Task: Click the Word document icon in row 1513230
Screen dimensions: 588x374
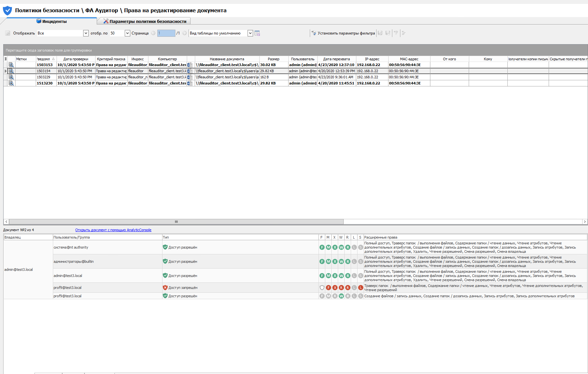Action: 190,83
